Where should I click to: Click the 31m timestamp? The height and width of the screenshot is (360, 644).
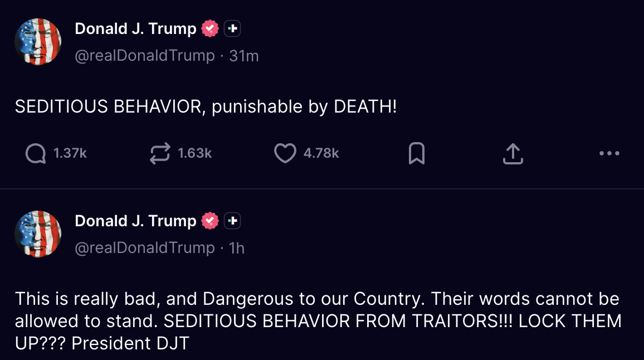[x=244, y=56]
